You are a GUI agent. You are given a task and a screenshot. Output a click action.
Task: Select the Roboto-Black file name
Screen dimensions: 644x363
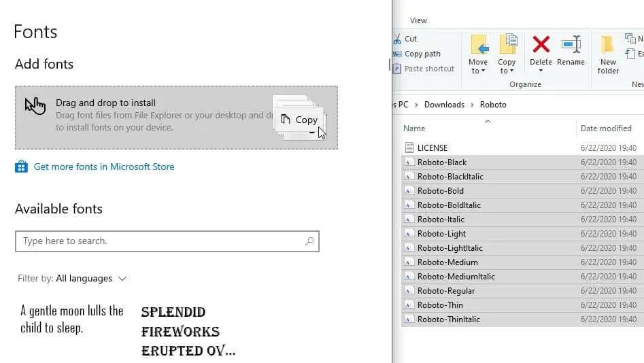pyautogui.click(x=442, y=162)
